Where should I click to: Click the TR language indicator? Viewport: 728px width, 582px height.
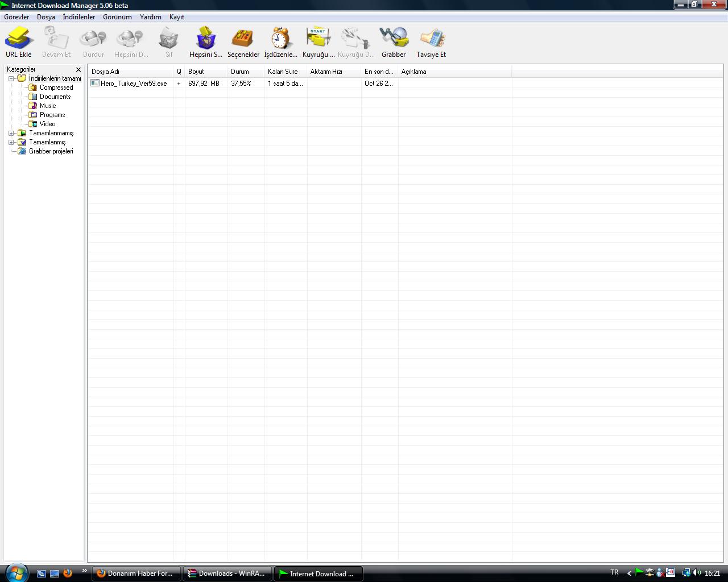[x=614, y=572]
